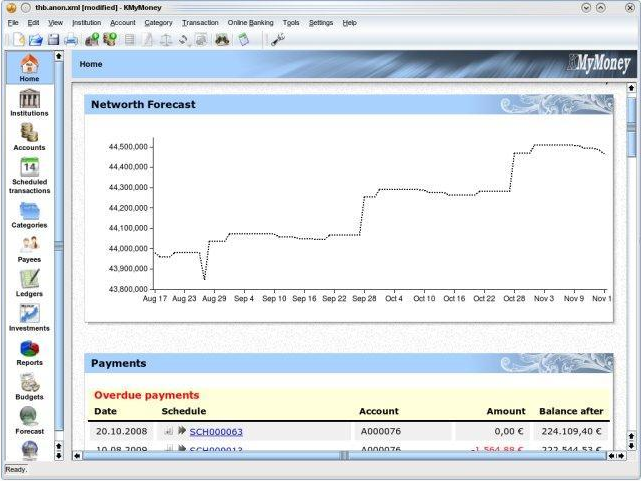Click the wrench settings toolbar icon

277,40
